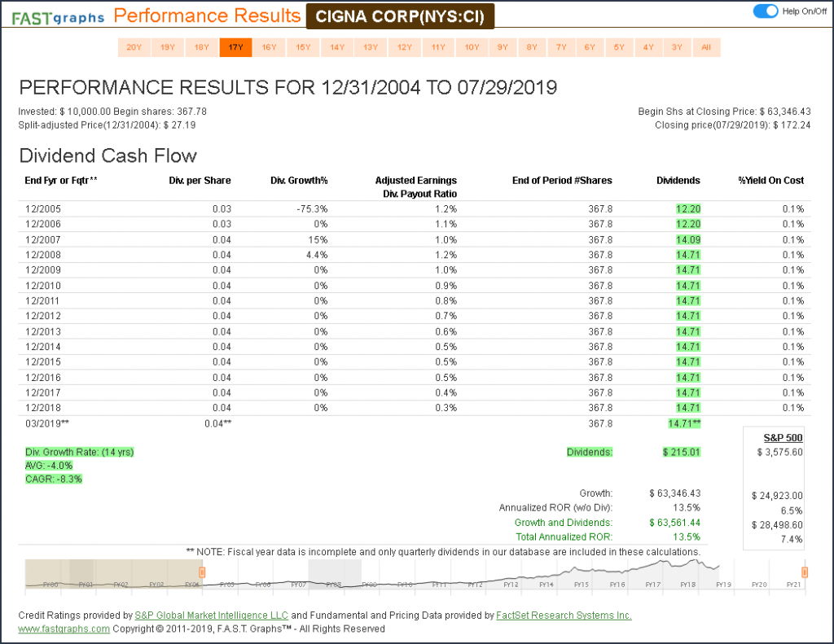The image size is (834, 644).
Task: Click the FASTgraphs logo
Action: [58, 18]
